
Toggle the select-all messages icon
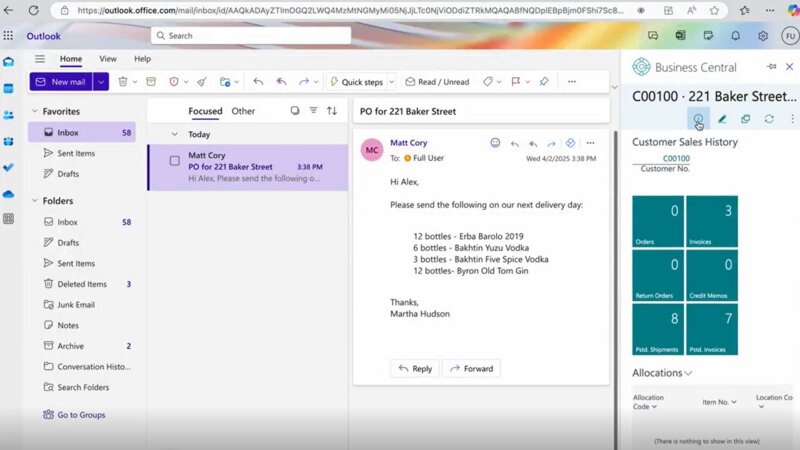coord(295,111)
